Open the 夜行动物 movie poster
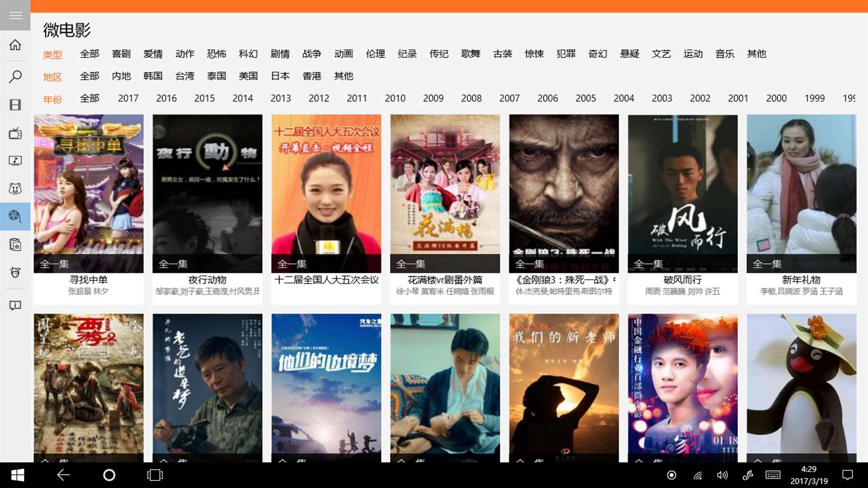The height and width of the screenshot is (488, 868). [207, 193]
